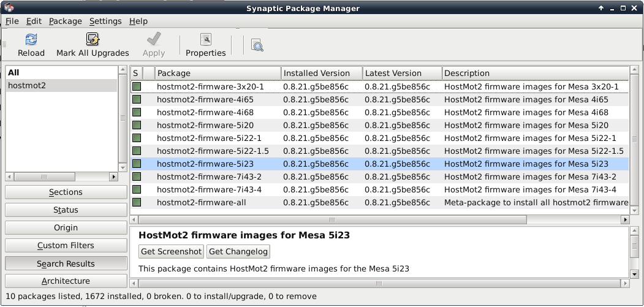Click right arrow of package list scrollbar
Viewport: 644px width, 307px height.
pyautogui.click(x=625, y=220)
